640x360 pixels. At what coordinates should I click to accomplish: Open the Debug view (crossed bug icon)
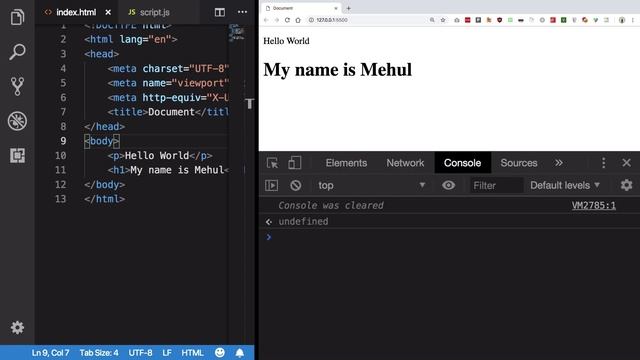click(x=17, y=121)
